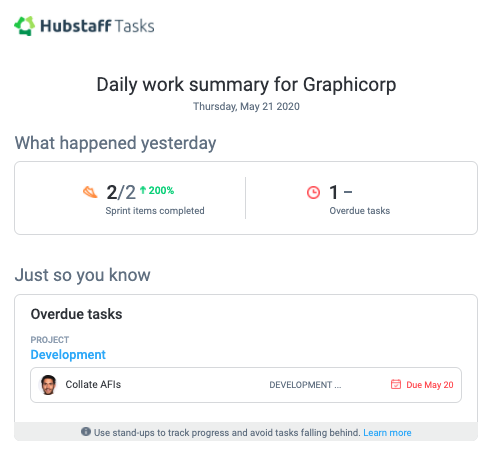
Task: Click the Overdue tasks stat label
Action: [360, 211]
